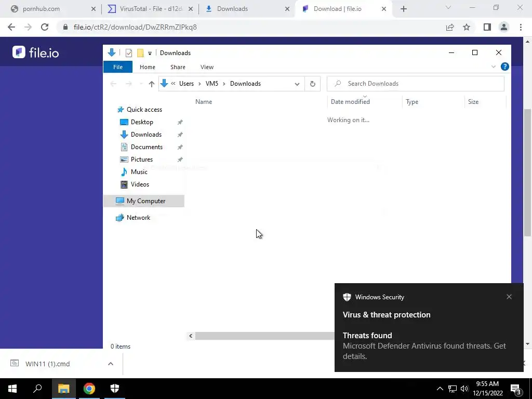Expand the Explorer ribbon chevron
Viewport: 532px width, 399px height.
click(x=494, y=67)
